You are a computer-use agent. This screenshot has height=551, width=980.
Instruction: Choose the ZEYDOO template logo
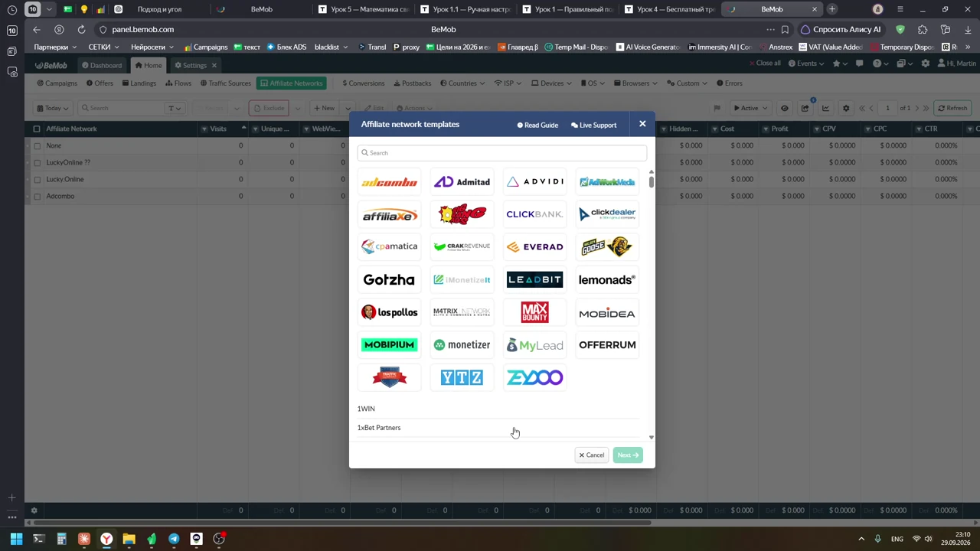click(x=534, y=377)
